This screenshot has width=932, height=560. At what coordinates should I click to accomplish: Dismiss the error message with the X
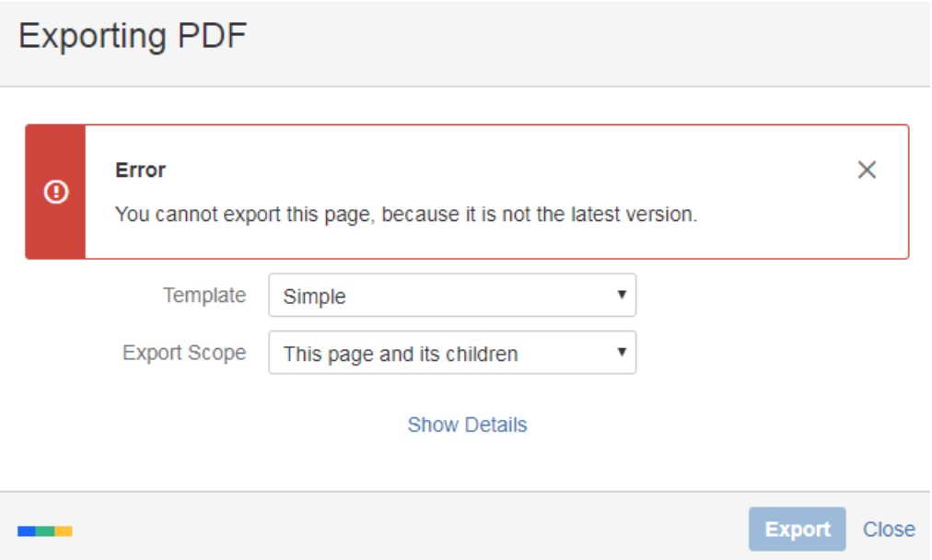tap(867, 170)
